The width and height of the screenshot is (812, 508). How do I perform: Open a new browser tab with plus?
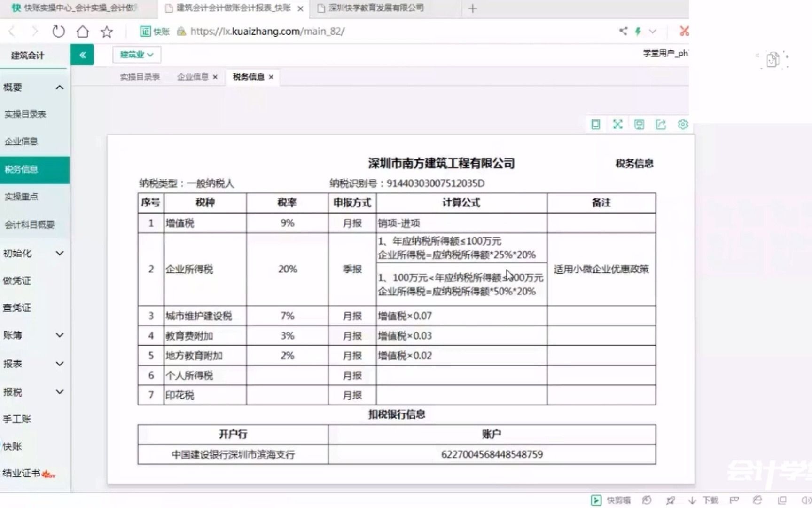coord(473,8)
